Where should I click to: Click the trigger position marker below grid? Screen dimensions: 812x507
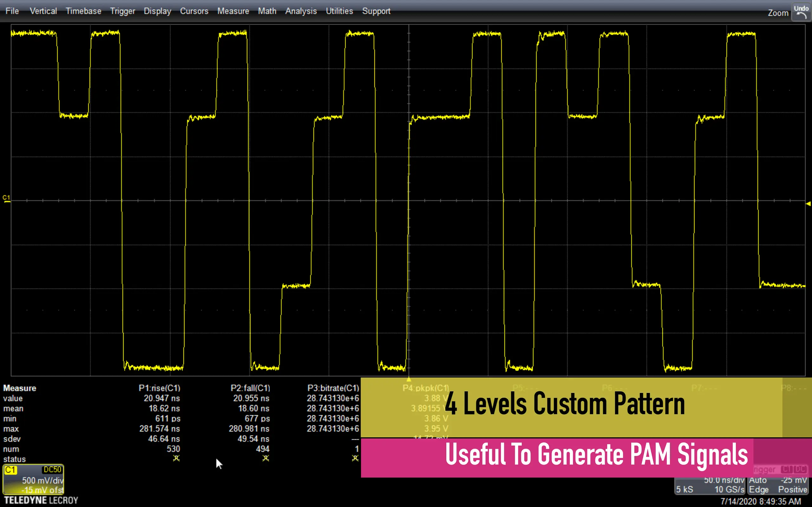click(x=409, y=379)
